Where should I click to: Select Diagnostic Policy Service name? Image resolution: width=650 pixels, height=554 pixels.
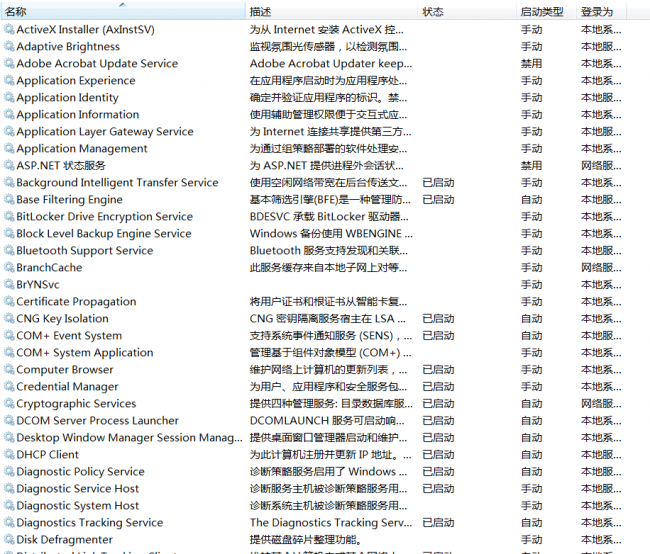coord(80,471)
